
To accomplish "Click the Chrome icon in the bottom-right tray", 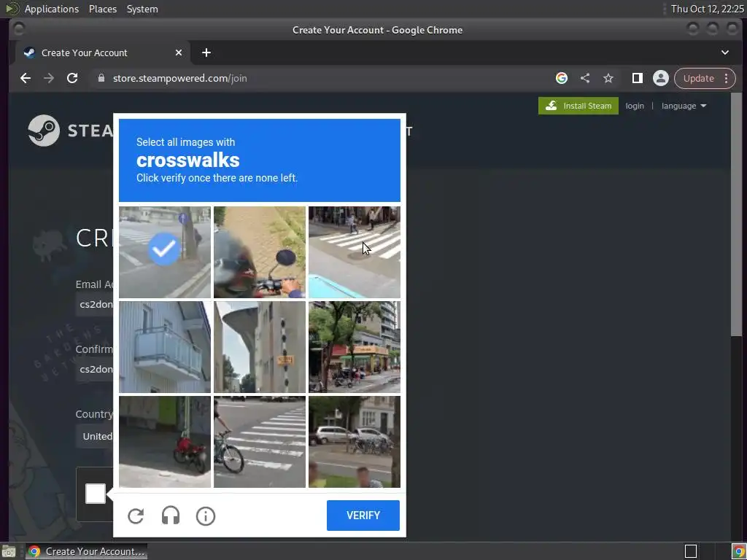I will pos(738,551).
